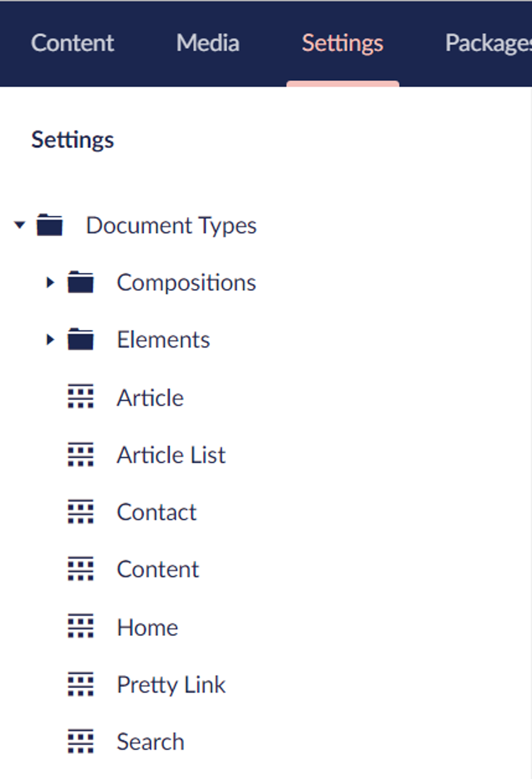
Task: Open the Media section tab
Action: pos(208,43)
